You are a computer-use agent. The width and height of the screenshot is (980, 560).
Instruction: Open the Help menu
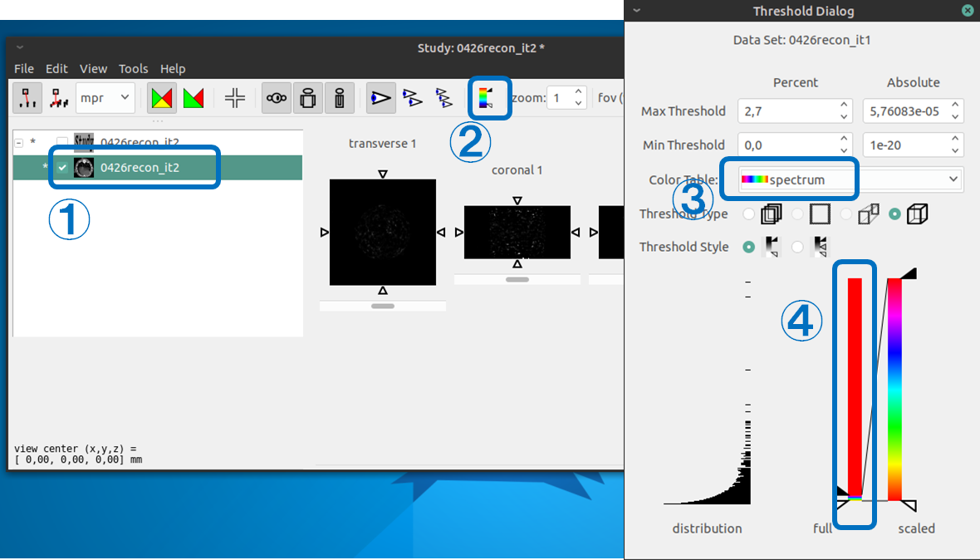[173, 69]
